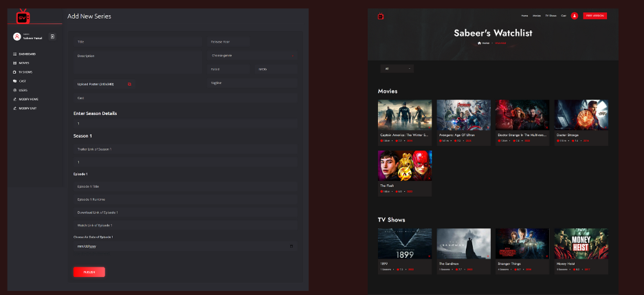Click Cast in the watchlist top navigation
644x295 pixels.
coord(564,16)
